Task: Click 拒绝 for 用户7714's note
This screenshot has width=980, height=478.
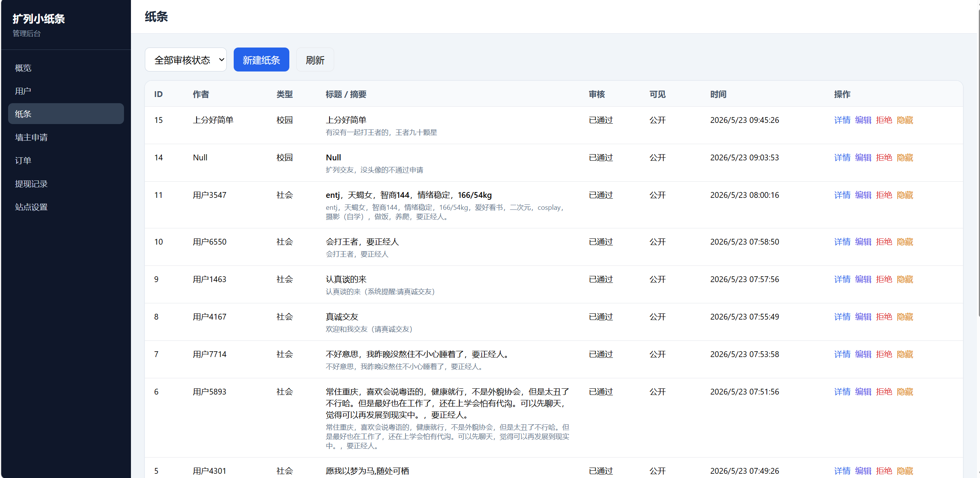Action: [x=884, y=354]
